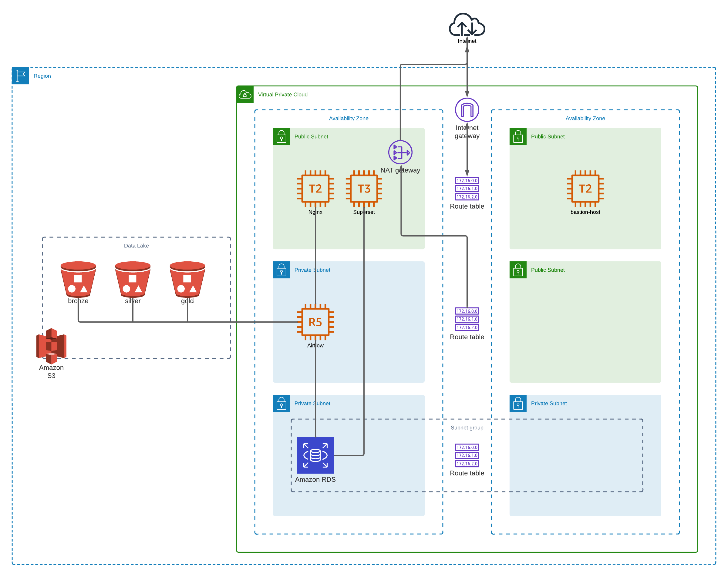The width and height of the screenshot is (728, 577).
Task: Click the bottom-right Private Subnet lock icon
Action: coord(517,403)
